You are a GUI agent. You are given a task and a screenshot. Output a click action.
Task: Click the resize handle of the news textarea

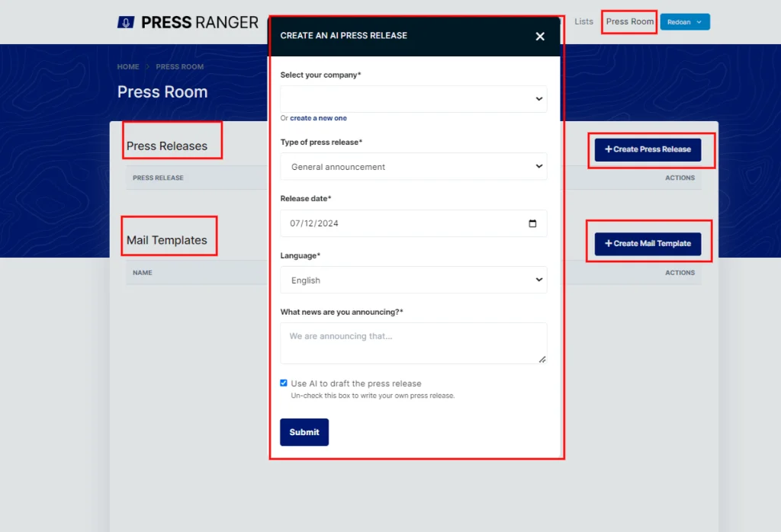click(x=542, y=359)
